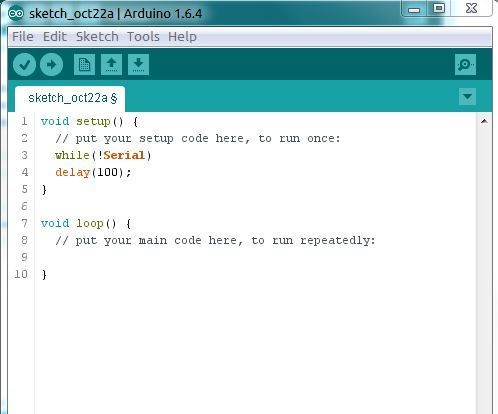Open the Help menu

(x=182, y=36)
